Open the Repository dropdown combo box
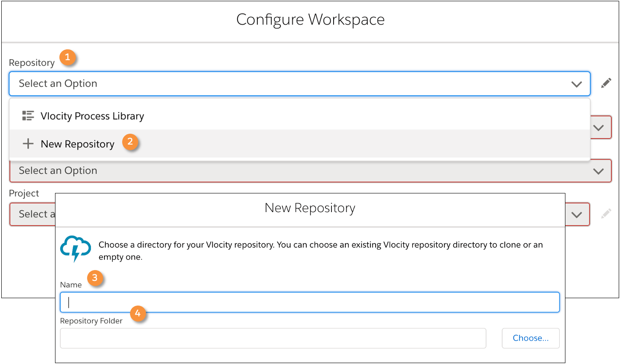 coord(299,84)
